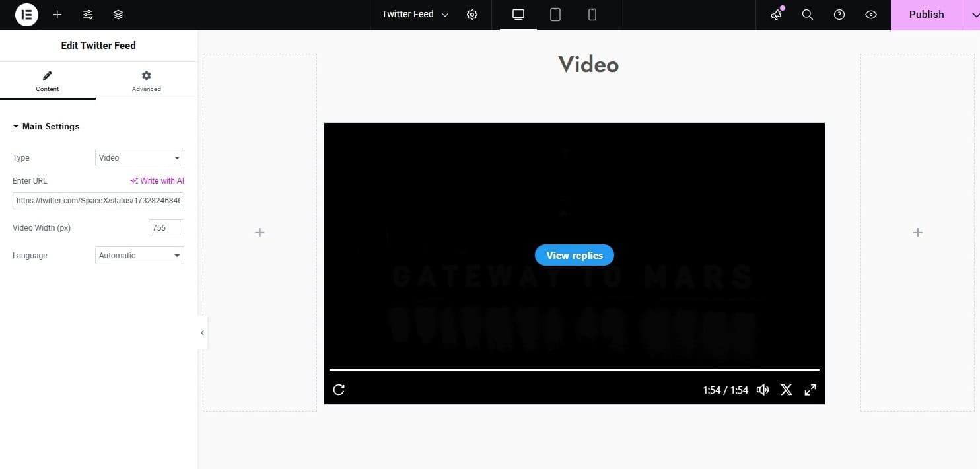Open the Twitter Feed document dropdown
Viewport: 980px width, 469px height.
click(415, 15)
